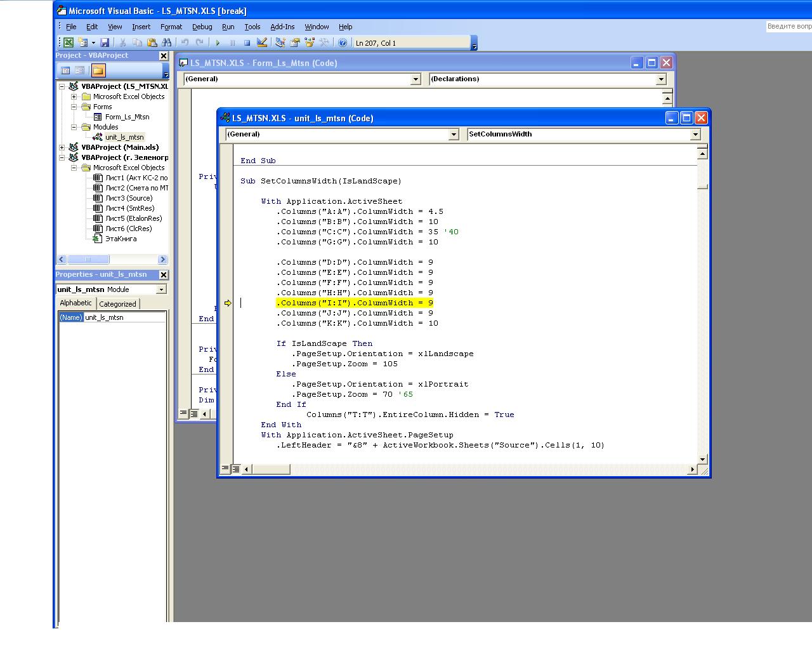Select ЭтаКнига workbook object in tree
This screenshot has height=650, width=812.
point(121,239)
